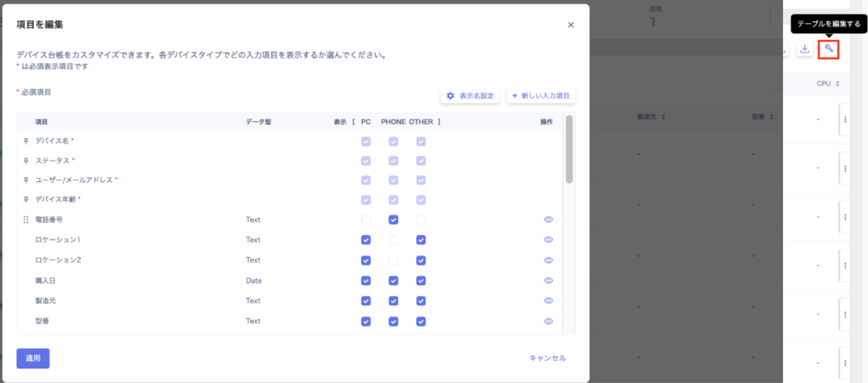Uncheck OTHER box for ロケーション2
The width and height of the screenshot is (868, 383).
[421, 260]
